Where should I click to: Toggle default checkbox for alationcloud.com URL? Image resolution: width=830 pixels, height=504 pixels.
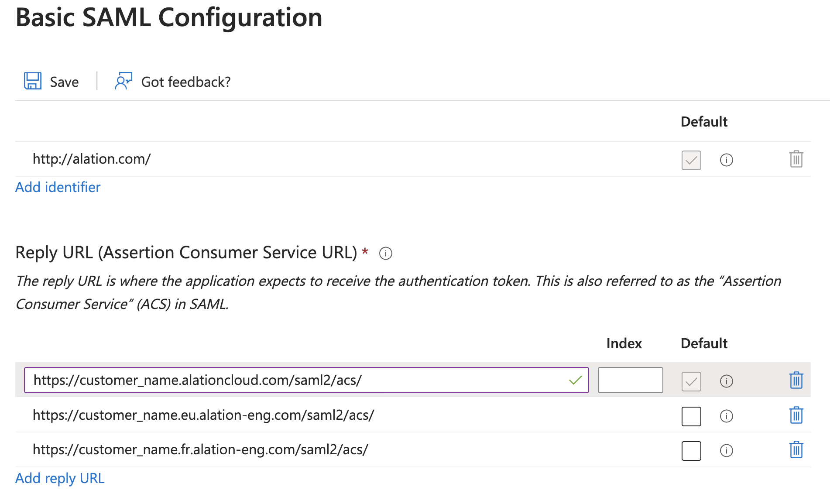691,381
